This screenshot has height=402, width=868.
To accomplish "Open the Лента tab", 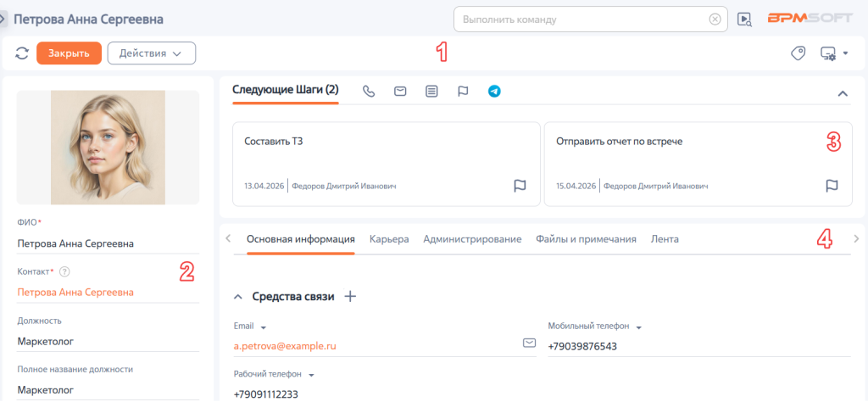I will (x=665, y=239).
